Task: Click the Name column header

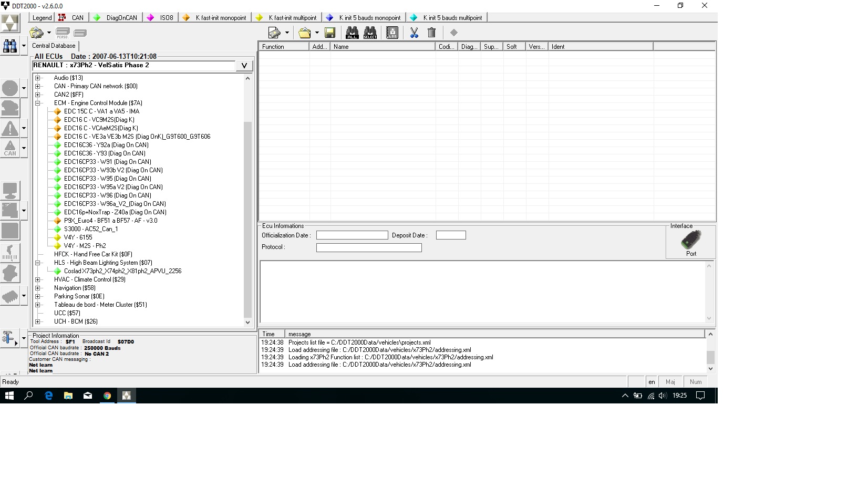Action: tap(383, 47)
